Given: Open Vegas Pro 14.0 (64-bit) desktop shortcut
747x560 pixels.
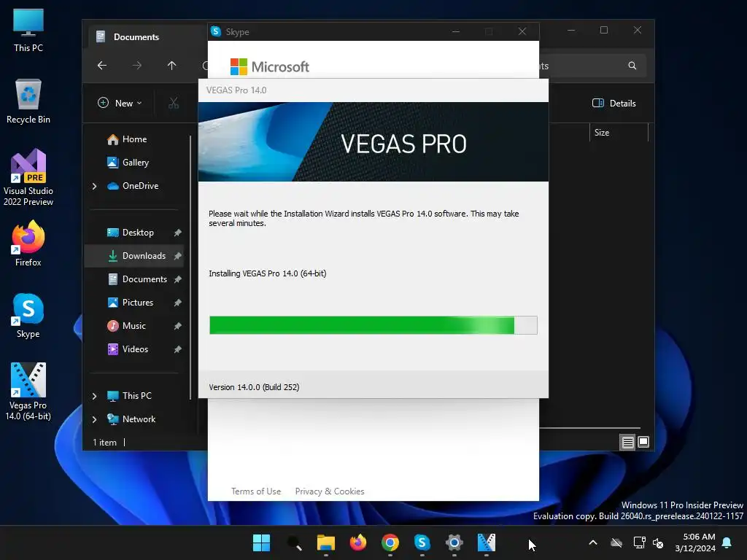Looking at the screenshot, I should (x=28, y=392).
